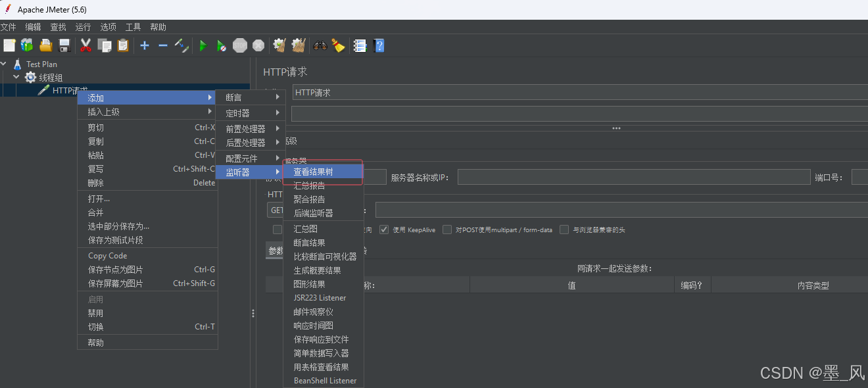
Task: Toggle the 与浏览器兼容的头 checkbox
Action: pos(564,230)
